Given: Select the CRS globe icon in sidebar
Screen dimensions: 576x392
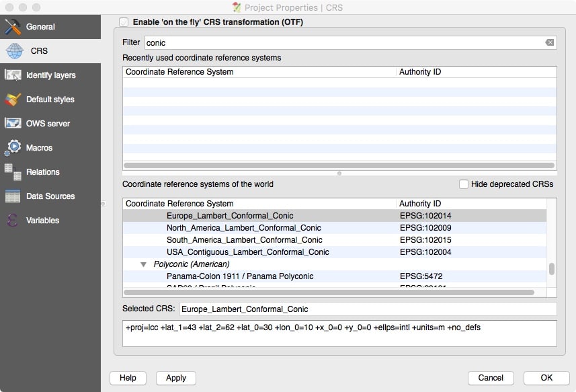Looking at the screenshot, I should click(x=15, y=51).
